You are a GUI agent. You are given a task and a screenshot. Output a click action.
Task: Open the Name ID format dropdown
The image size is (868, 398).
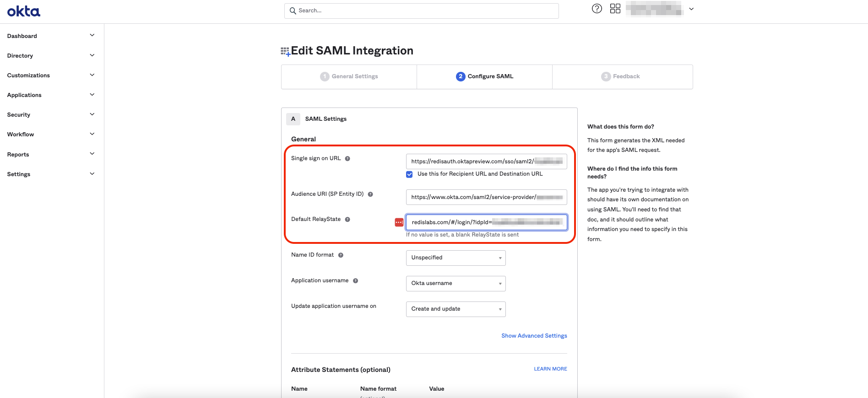coord(456,258)
